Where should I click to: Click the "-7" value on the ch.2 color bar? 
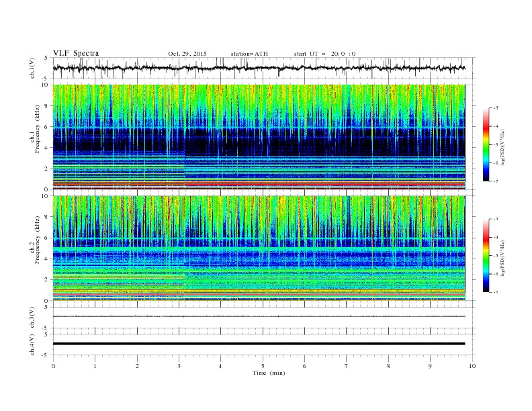pos(495,292)
